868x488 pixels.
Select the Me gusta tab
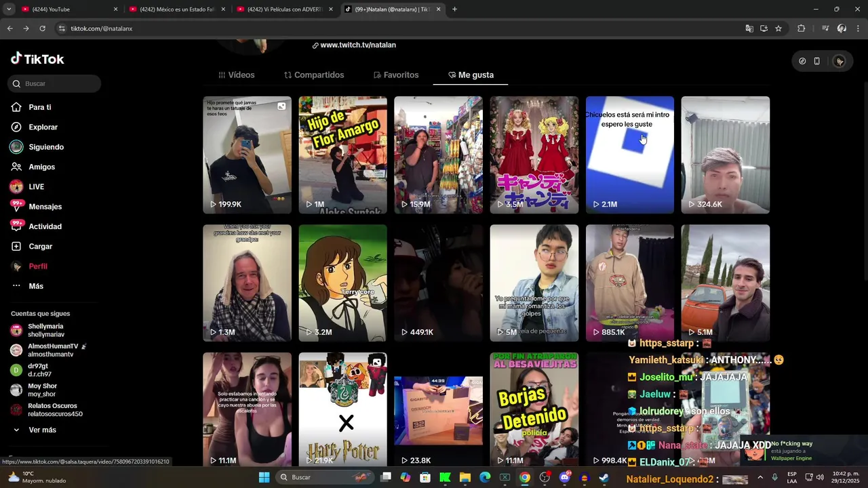pos(471,75)
